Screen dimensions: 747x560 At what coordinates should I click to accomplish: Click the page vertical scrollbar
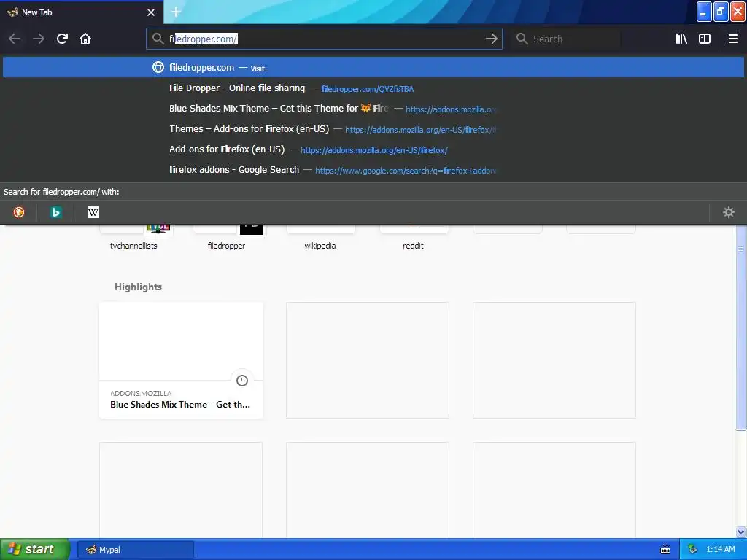(x=741, y=327)
